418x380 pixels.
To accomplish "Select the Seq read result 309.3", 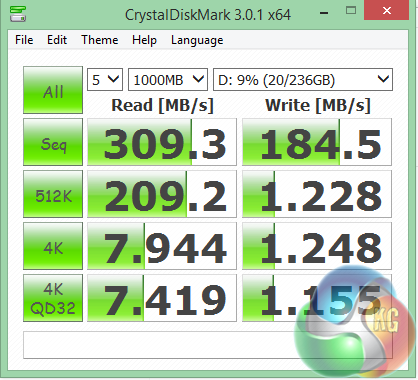I will point(162,142).
